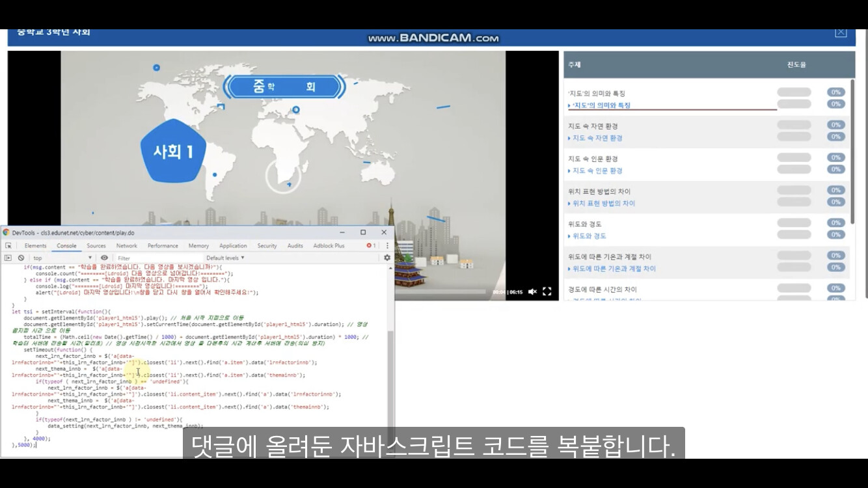Viewport: 868px width, 488px height.
Task: Open DevTools three-dot customize menu
Action: tap(387, 246)
